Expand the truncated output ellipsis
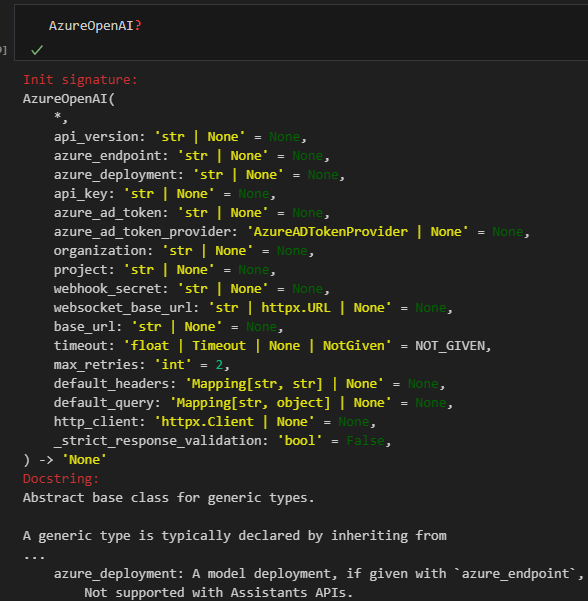This screenshot has height=601, width=588. pos(34,557)
